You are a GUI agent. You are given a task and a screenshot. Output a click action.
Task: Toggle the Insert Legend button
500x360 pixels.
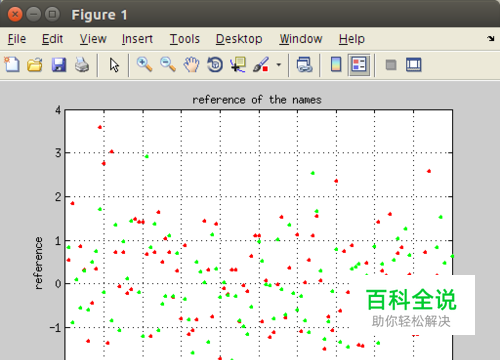tap(359, 65)
